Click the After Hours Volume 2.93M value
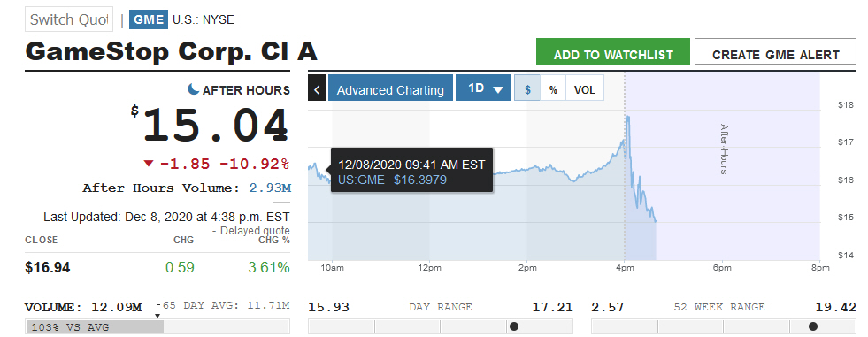The height and width of the screenshot is (337, 868). coord(270,188)
